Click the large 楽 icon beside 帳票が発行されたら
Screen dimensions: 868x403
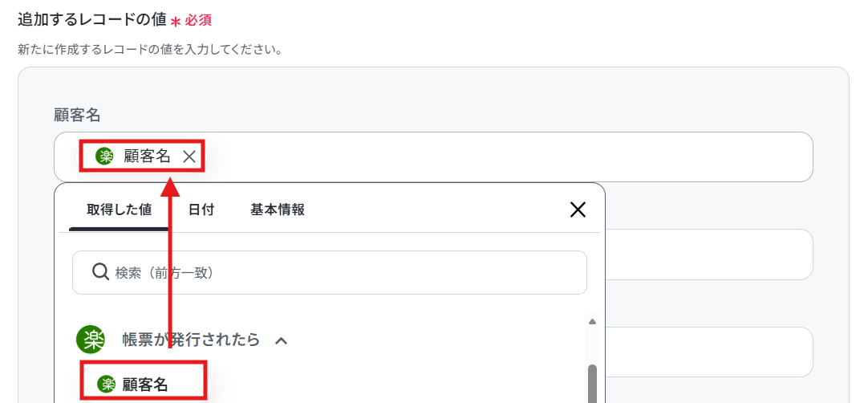[91, 340]
